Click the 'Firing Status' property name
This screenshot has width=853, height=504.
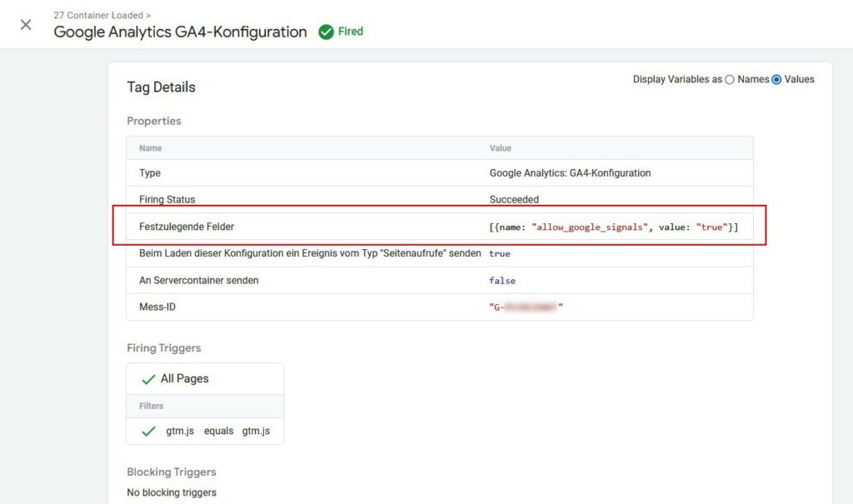[167, 200]
